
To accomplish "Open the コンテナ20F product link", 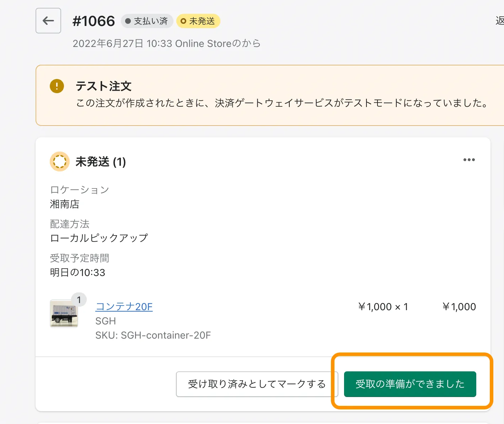I will point(124,307).
